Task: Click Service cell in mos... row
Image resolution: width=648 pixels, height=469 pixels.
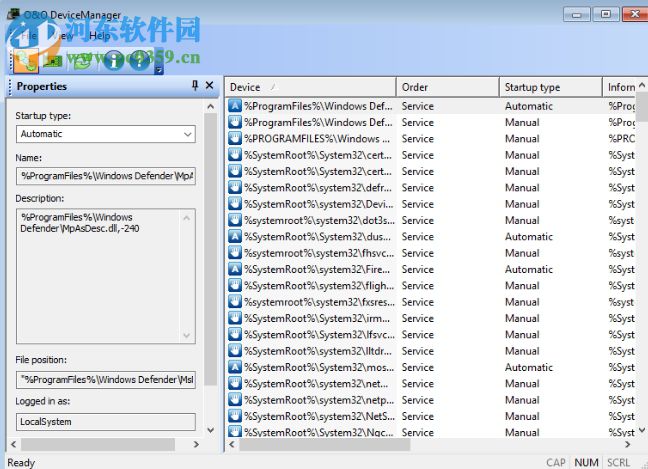Action: (x=417, y=367)
